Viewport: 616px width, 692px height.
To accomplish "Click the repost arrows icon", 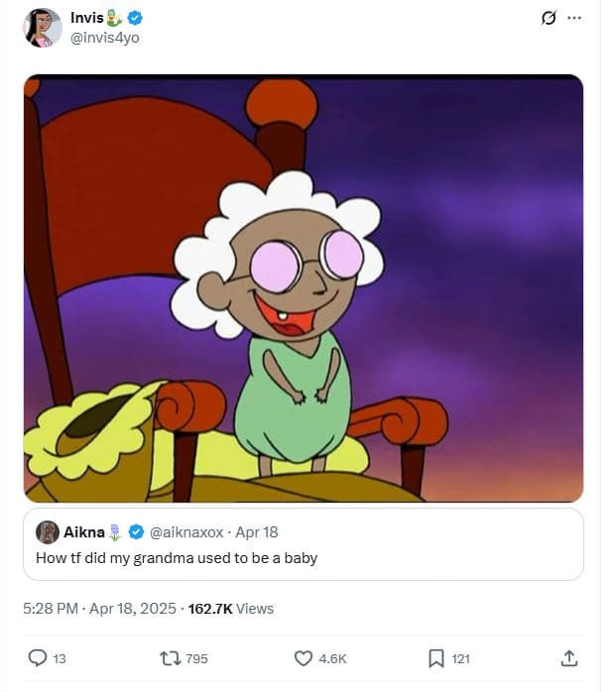I will click(169, 657).
